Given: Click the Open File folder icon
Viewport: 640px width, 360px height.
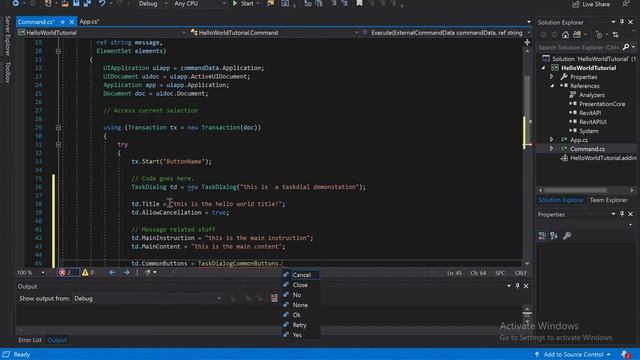Looking at the screenshot, I should 65,4.
